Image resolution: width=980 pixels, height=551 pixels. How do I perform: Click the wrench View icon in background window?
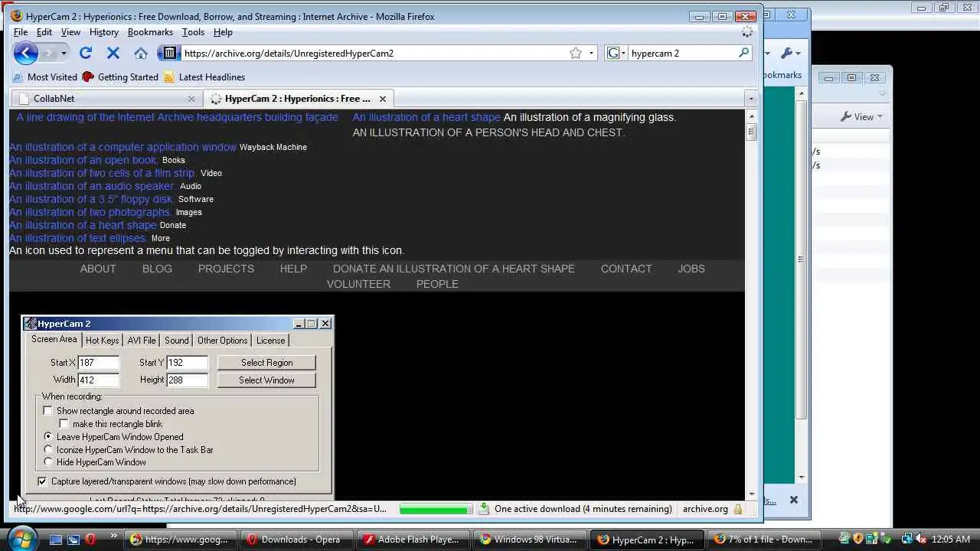846,117
